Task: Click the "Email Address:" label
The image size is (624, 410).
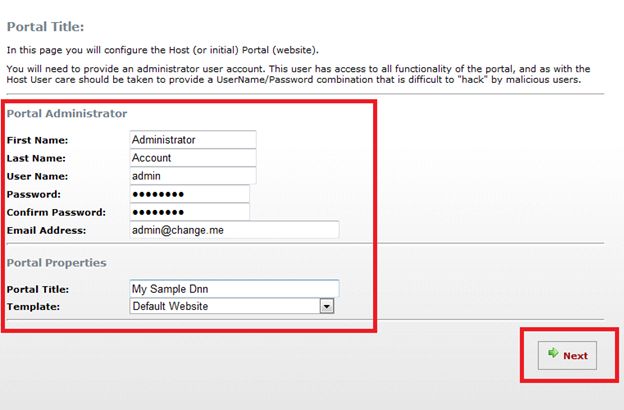Action: point(46,231)
